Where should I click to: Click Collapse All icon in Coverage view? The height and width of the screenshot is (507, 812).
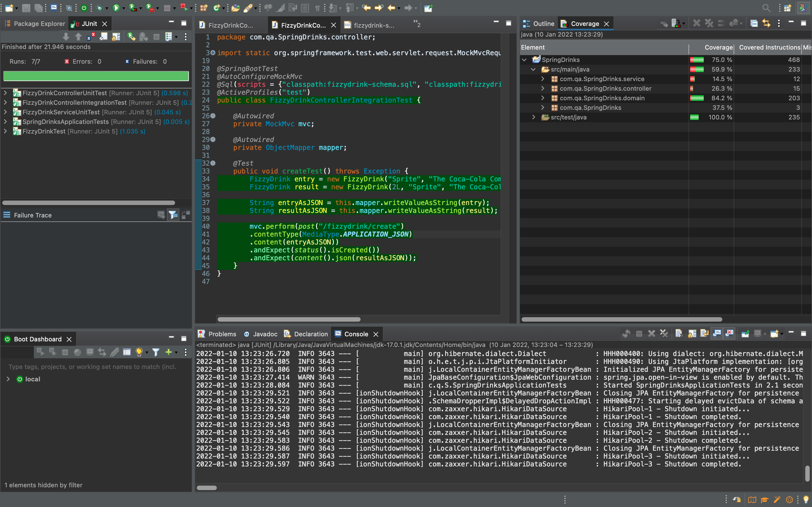point(754,23)
